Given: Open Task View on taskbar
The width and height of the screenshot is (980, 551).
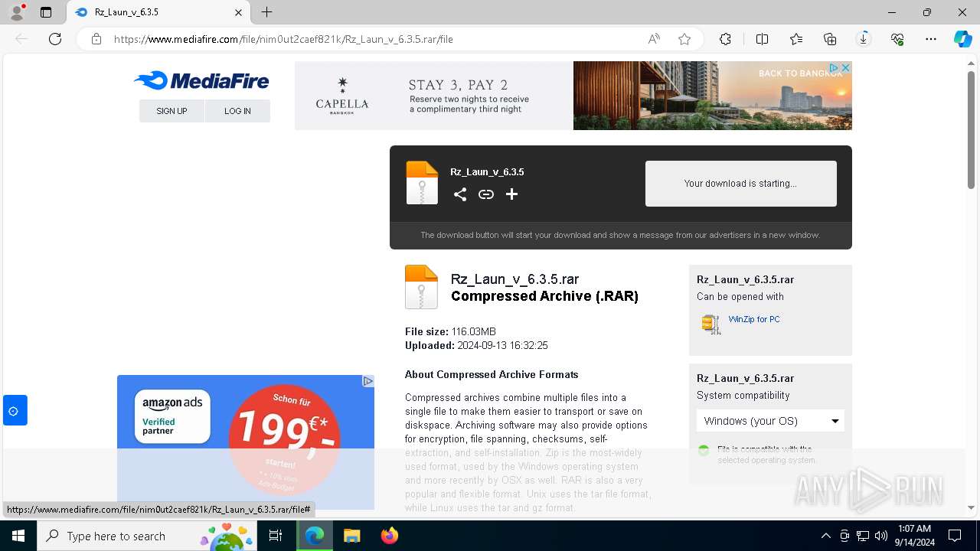Looking at the screenshot, I should [x=276, y=536].
